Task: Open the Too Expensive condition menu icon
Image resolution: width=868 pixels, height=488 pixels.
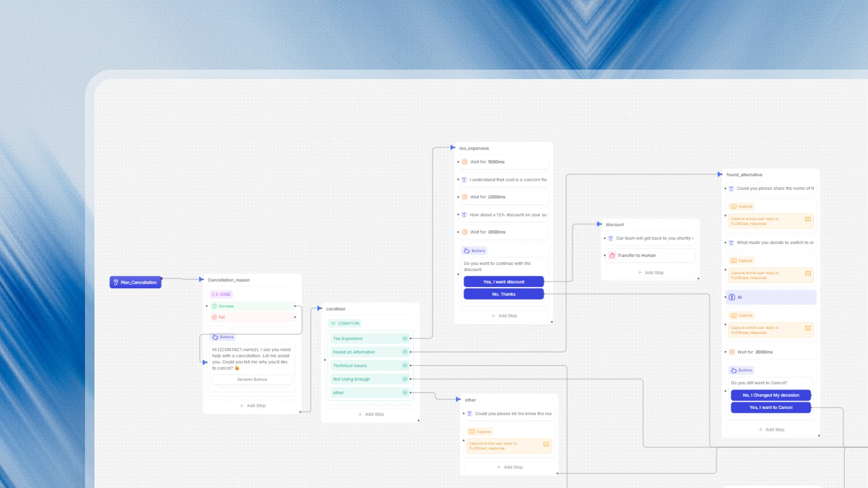Action: 405,338
